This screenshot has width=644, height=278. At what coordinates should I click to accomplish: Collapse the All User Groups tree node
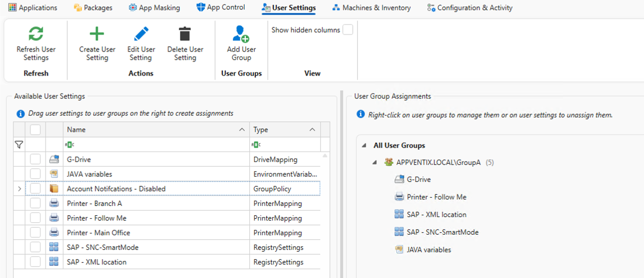pyautogui.click(x=365, y=146)
